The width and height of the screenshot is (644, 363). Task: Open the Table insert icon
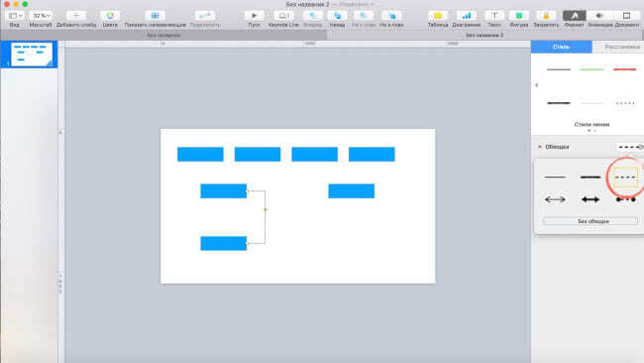(438, 16)
